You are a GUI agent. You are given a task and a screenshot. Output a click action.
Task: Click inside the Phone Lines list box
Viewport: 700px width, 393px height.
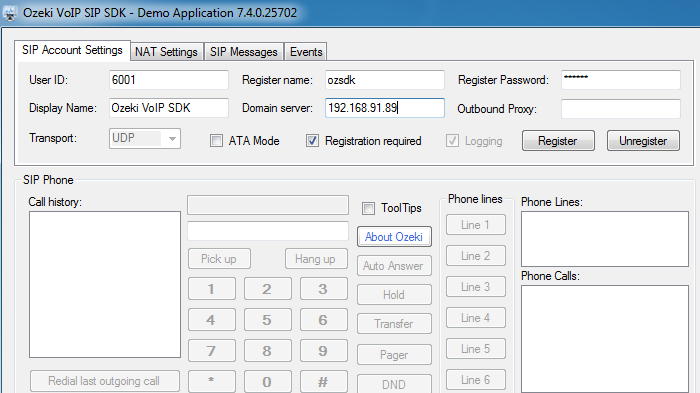605,239
